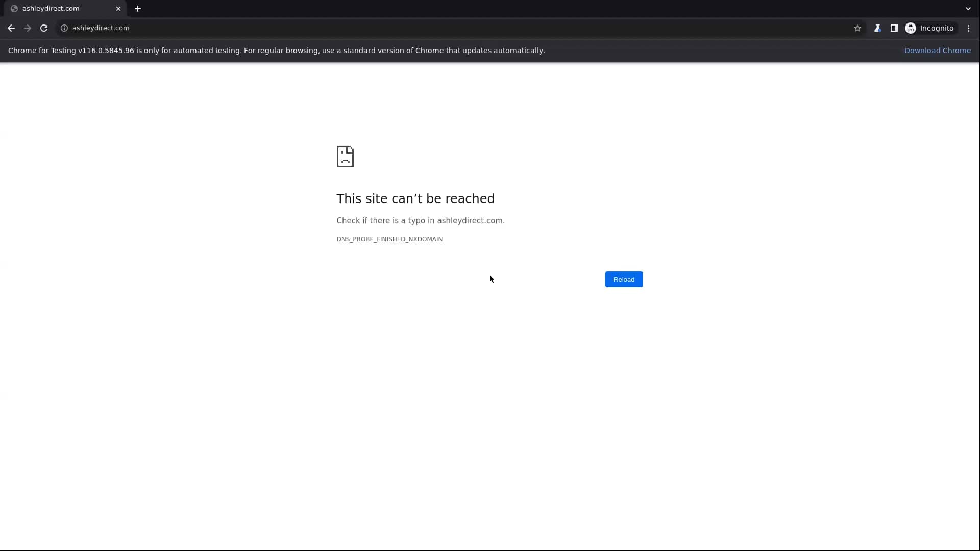Open a new tab with plus button
980x551 pixels.
(x=138, y=9)
